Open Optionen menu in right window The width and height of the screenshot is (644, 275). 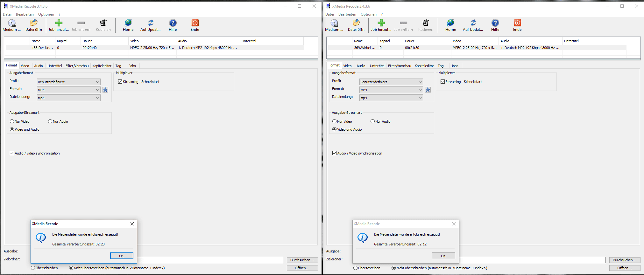click(x=369, y=14)
